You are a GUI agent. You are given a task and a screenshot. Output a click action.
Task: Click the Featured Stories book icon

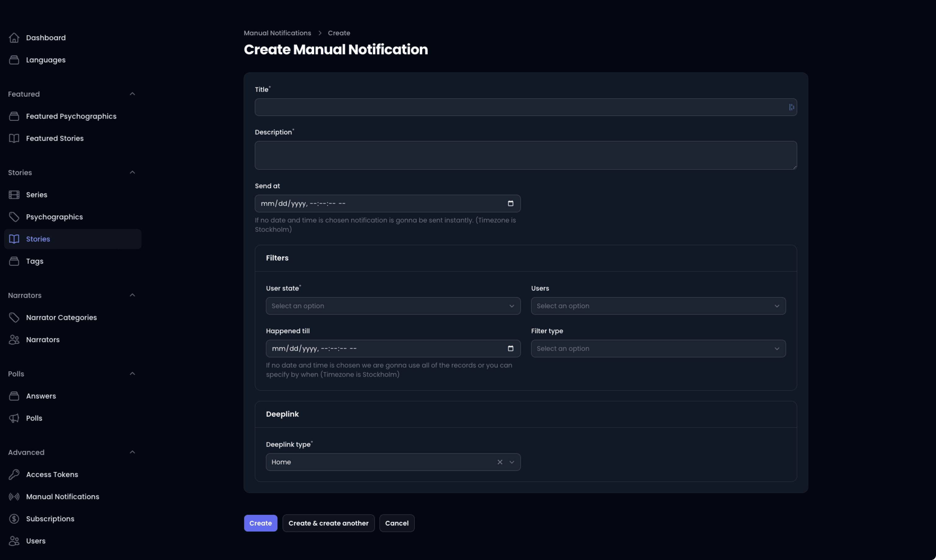pyautogui.click(x=13, y=139)
